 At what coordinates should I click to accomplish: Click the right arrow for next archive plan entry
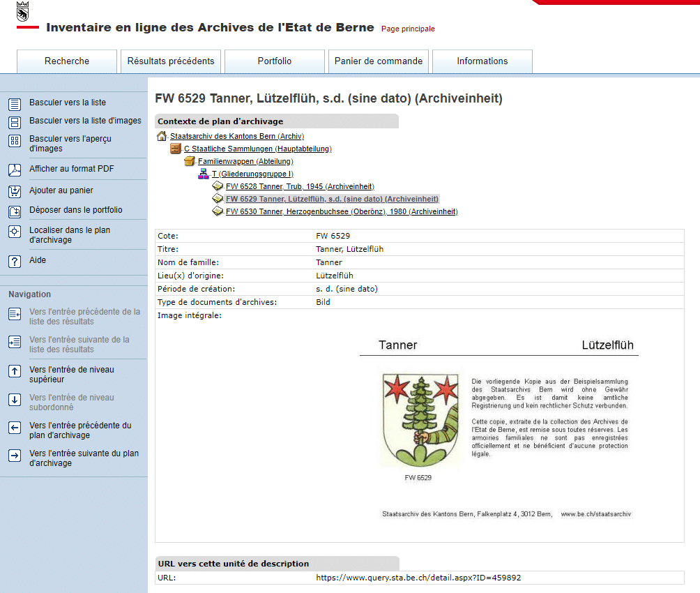(x=15, y=456)
